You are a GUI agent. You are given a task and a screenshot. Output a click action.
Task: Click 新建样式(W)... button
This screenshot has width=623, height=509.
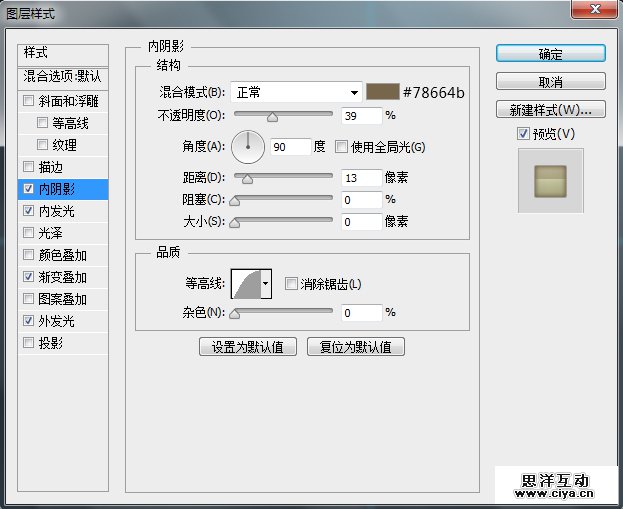(550, 110)
